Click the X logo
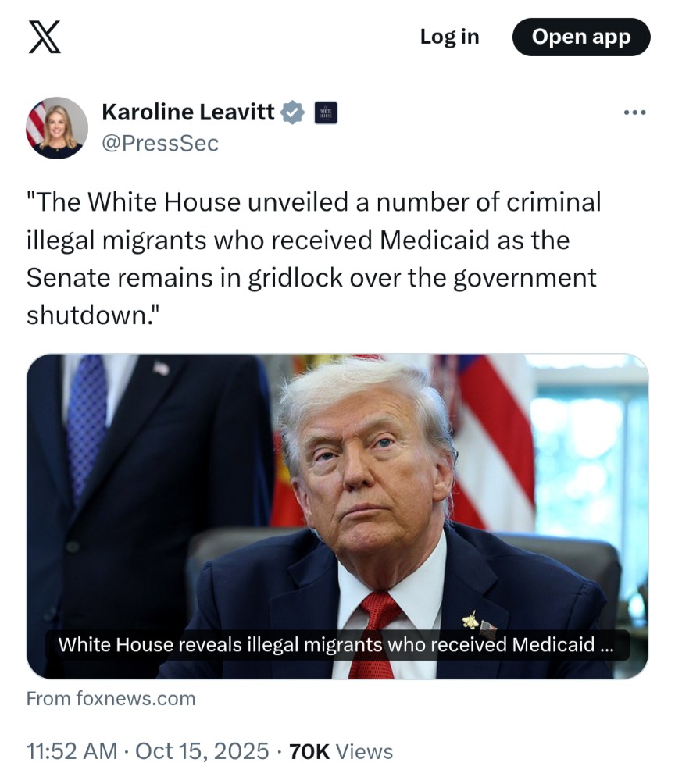This screenshot has height=784, width=675. pos(45,37)
